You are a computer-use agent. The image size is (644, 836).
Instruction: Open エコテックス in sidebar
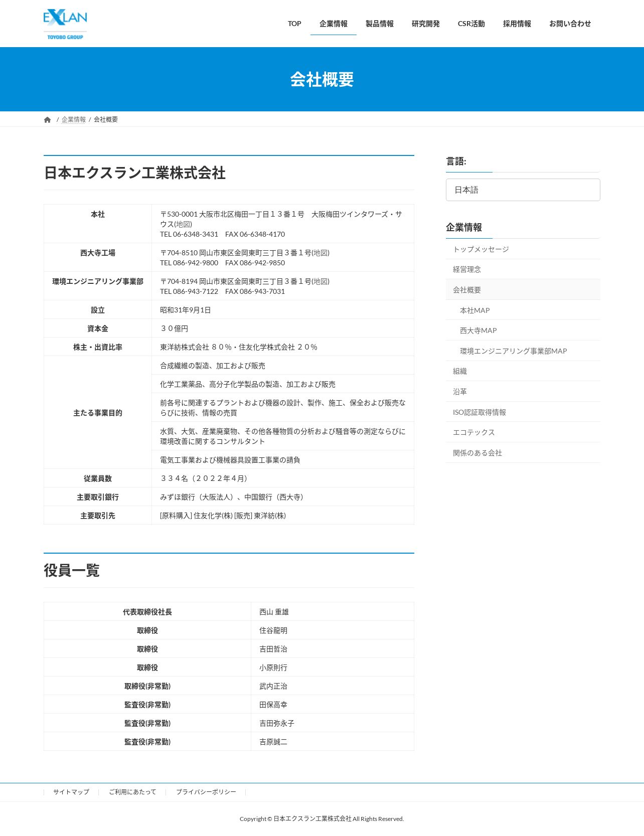point(523,432)
